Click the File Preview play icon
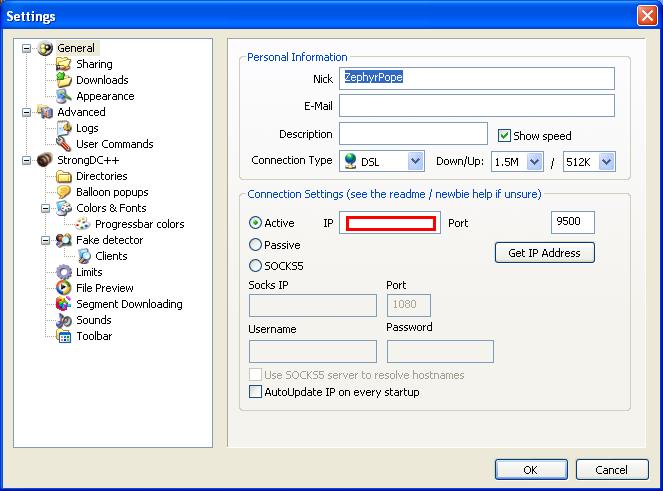The width and height of the screenshot is (663, 491). [64, 288]
